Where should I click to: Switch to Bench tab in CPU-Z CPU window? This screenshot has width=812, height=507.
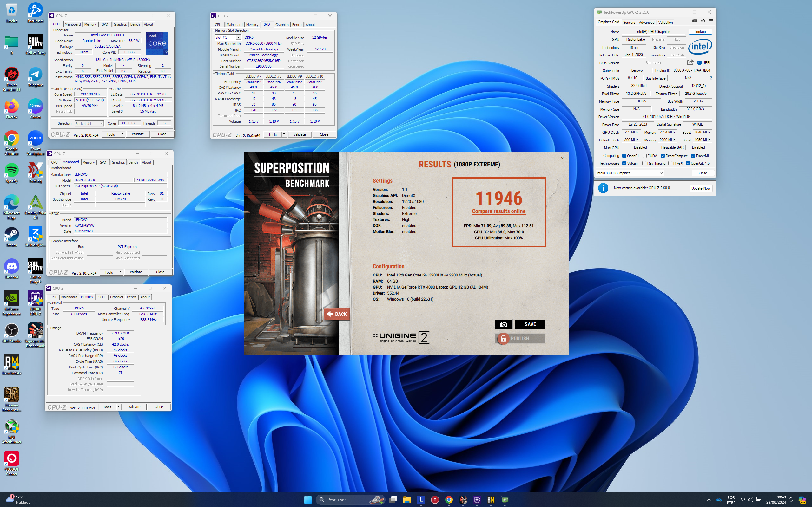(135, 24)
